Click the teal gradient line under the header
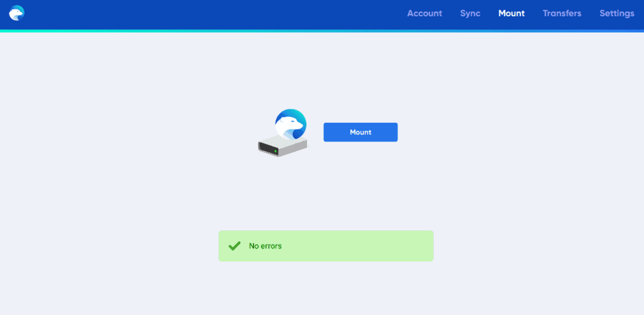This screenshot has height=315, width=644. 322,31
